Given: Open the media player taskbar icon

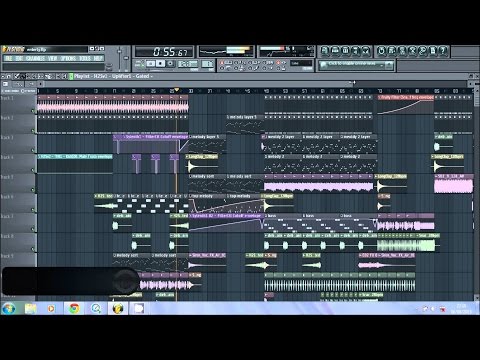Looking at the screenshot, I should (x=51, y=309).
